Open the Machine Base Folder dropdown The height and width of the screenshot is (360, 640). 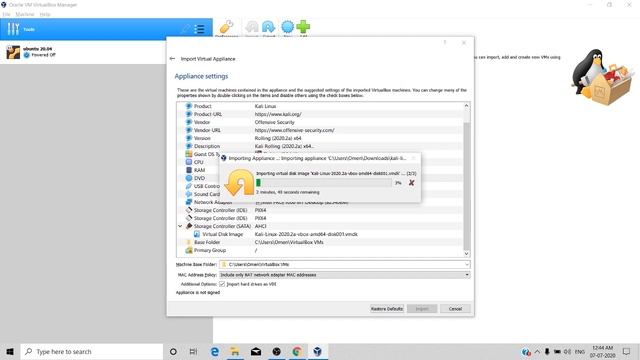467,264
